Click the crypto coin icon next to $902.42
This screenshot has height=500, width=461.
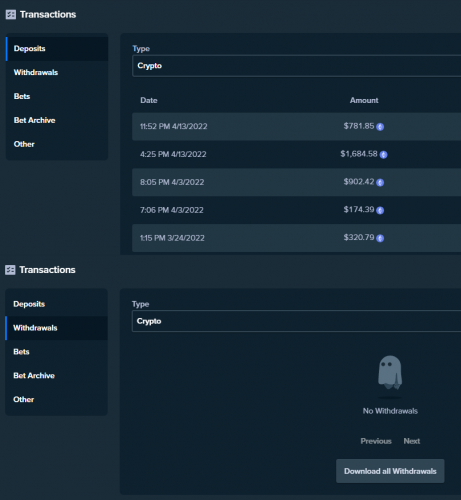click(380, 182)
